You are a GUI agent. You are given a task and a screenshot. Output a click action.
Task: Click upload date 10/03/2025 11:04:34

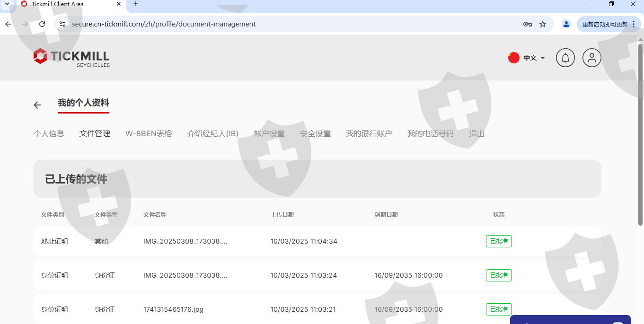point(304,241)
